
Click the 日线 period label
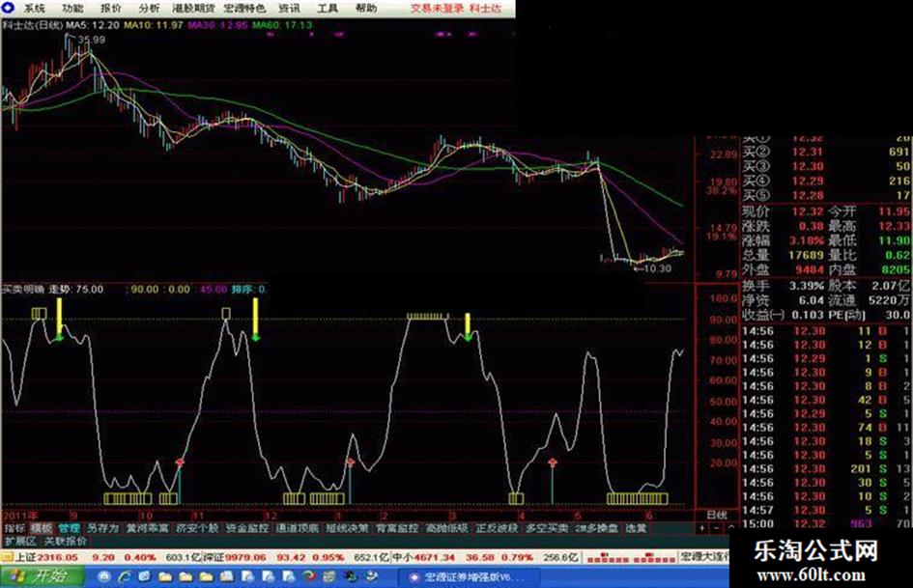[x=717, y=515]
